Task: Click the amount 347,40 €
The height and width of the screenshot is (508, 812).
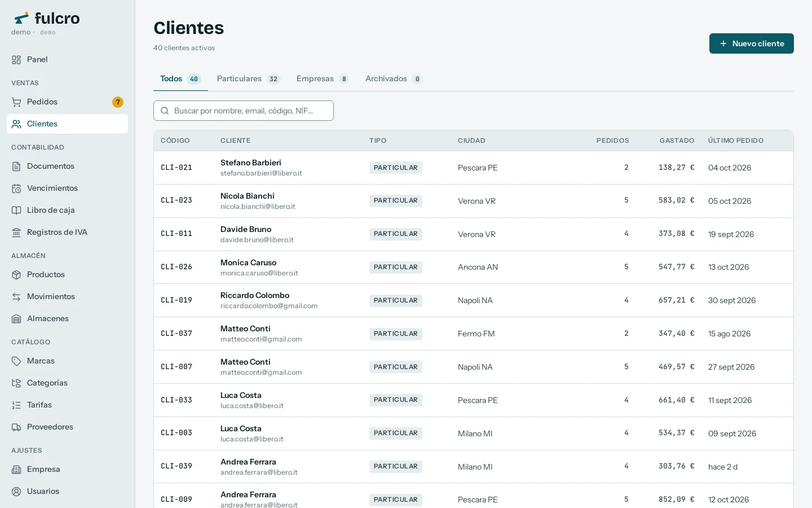Action: 676,334
